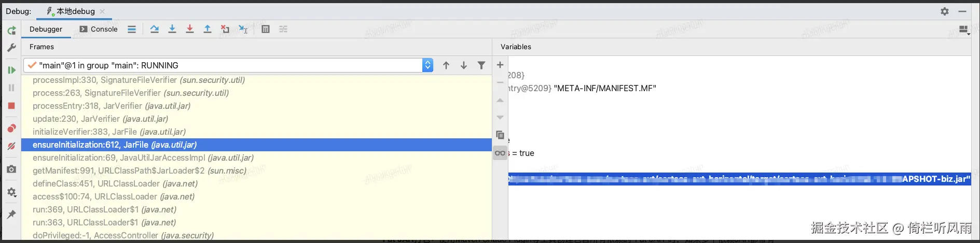The width and height of the screenshot is (980, 243).
Task: Click the green Resume Program icon
Action: 11,70
